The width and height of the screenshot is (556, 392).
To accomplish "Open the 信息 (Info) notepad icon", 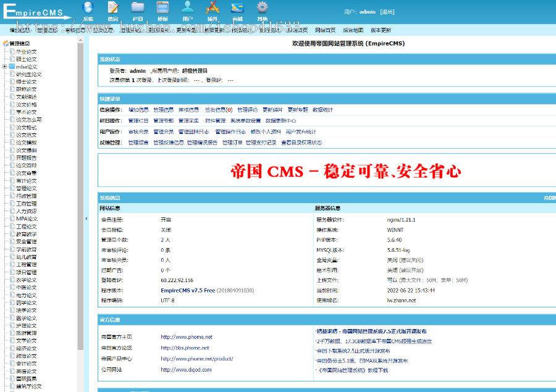I will [x=113, y=8].
